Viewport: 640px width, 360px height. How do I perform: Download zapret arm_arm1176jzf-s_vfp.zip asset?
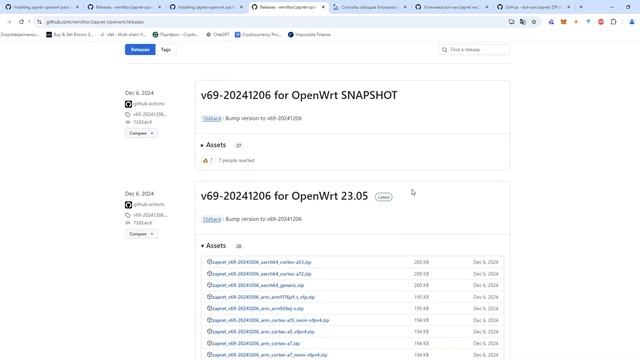tap(263, 297)
